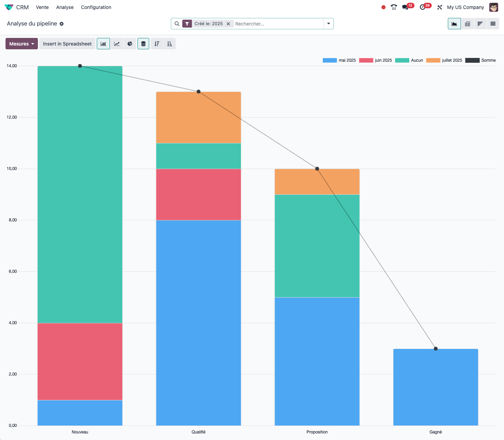The height and width of the screenshot is (440, 504).
Task: Switch to the graph view
Action: click(454, 24)
